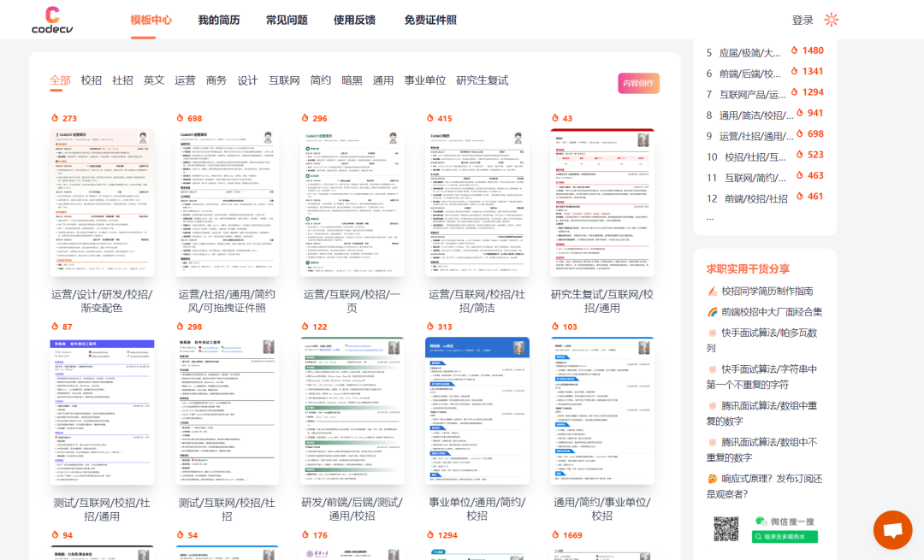The width and height of the screenshot is (924, 560).
Task: Go to 我的简历 in the top nav
Action: [219, 20]
